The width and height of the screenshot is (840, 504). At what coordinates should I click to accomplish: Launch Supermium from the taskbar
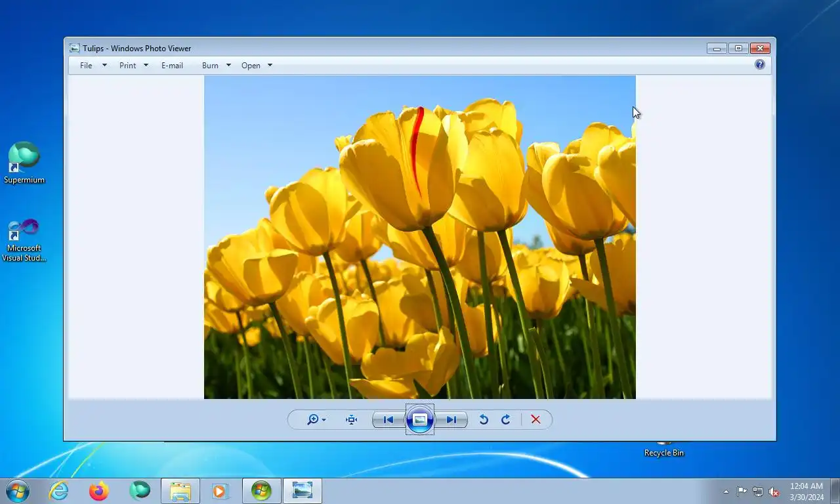(140, 491)
